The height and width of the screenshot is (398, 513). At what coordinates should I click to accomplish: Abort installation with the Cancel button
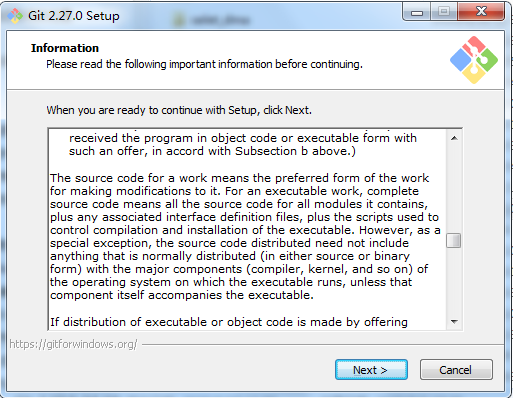pos(456,369)
